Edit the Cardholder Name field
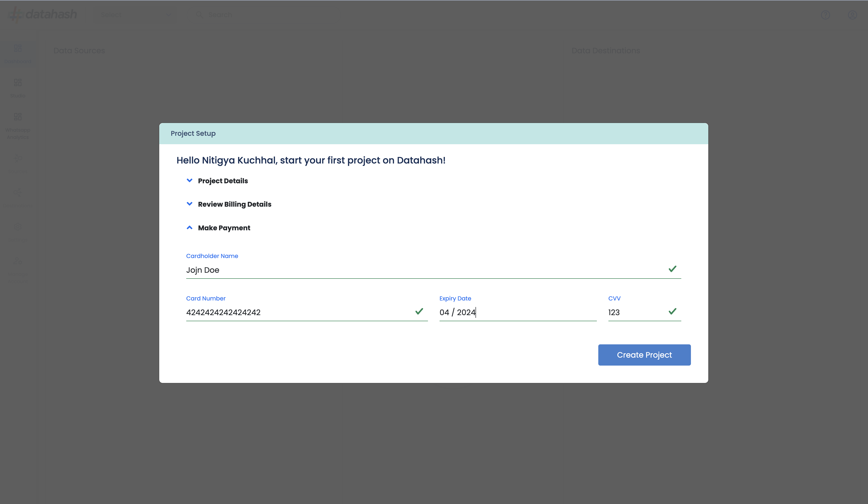 click(x=433, y=270)
